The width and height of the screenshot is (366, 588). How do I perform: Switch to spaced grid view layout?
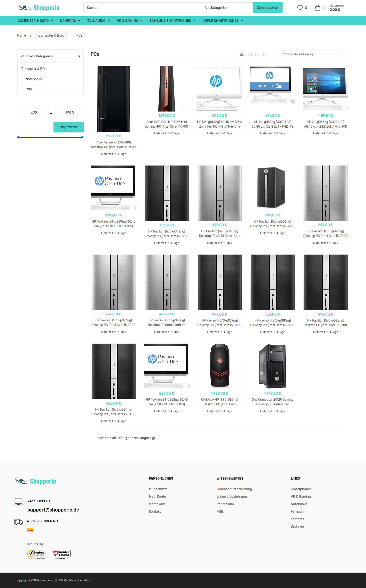pyautogui.click(x=250, y=54)
